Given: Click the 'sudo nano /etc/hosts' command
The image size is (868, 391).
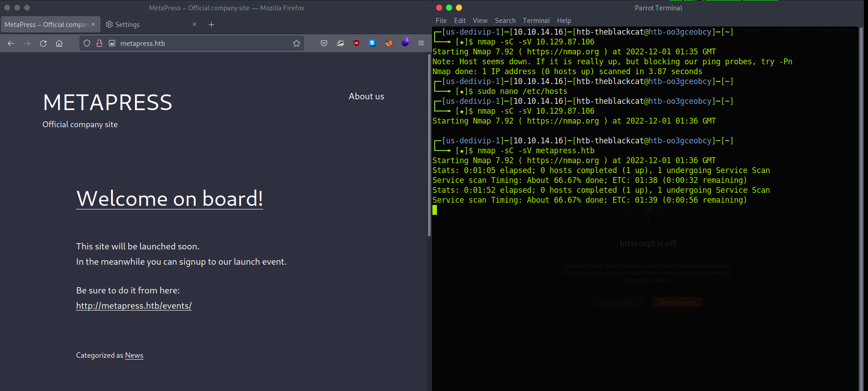Looking at the screenshot, I should (x=522, y=91).
